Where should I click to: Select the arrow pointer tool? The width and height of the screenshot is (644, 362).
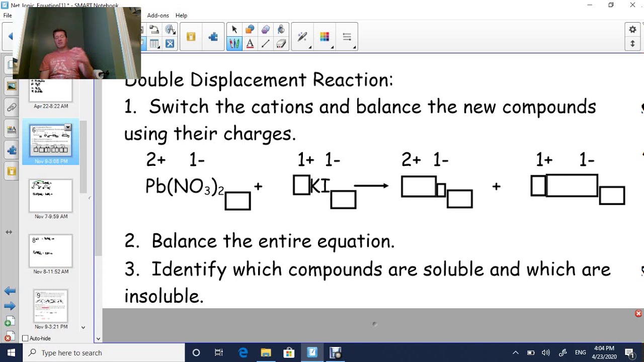pyautogui.click(x=234, y=30)
